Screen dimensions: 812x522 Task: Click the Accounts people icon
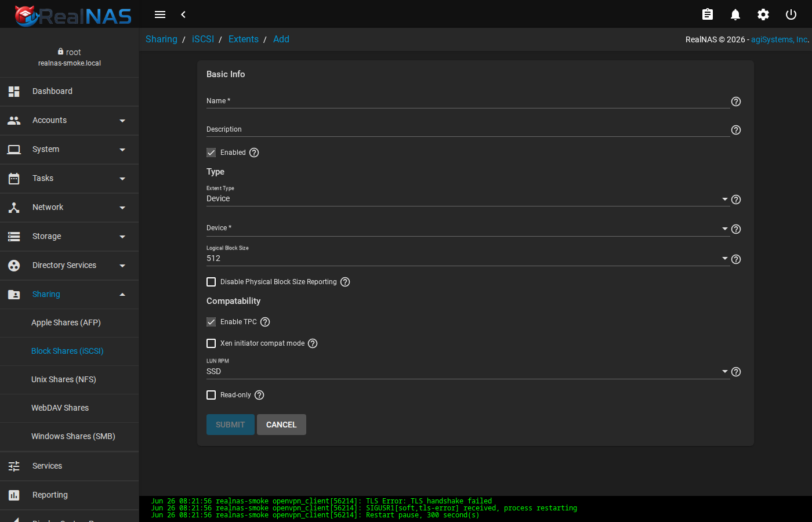point(14,121)
